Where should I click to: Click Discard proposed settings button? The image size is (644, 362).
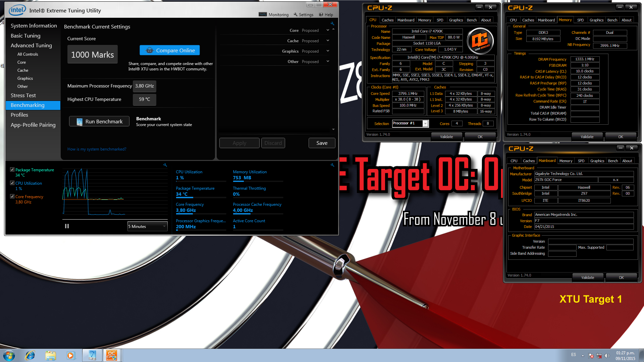pos(273,143)
